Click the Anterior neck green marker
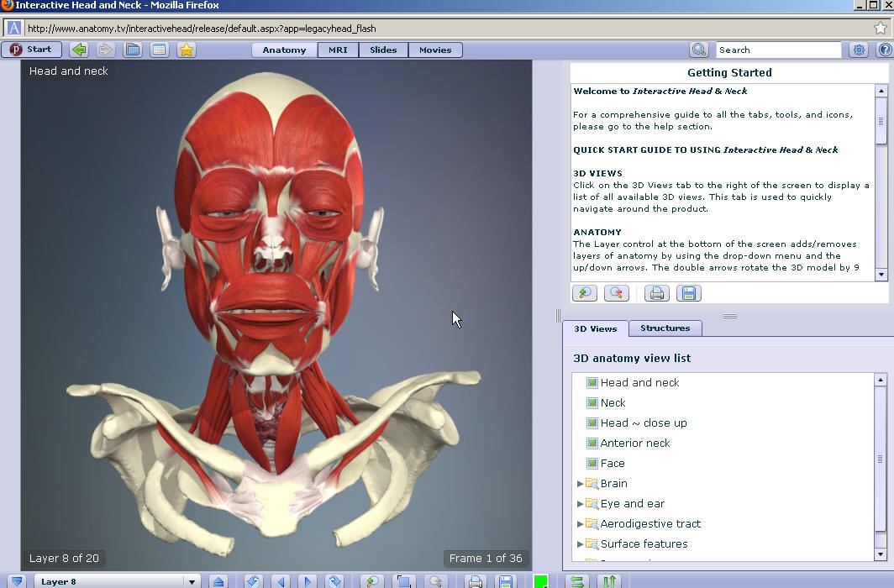Viewport: 894px width, 588px height. (x=591, y=443)
